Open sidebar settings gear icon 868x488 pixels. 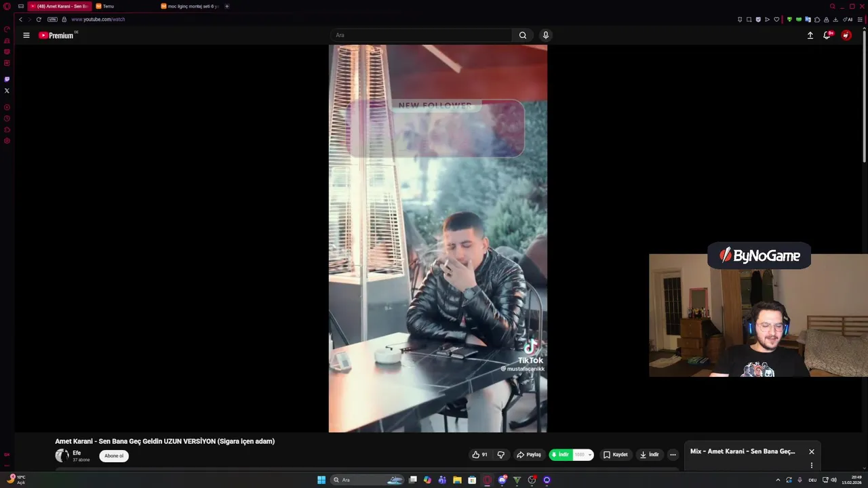(7, 141)
